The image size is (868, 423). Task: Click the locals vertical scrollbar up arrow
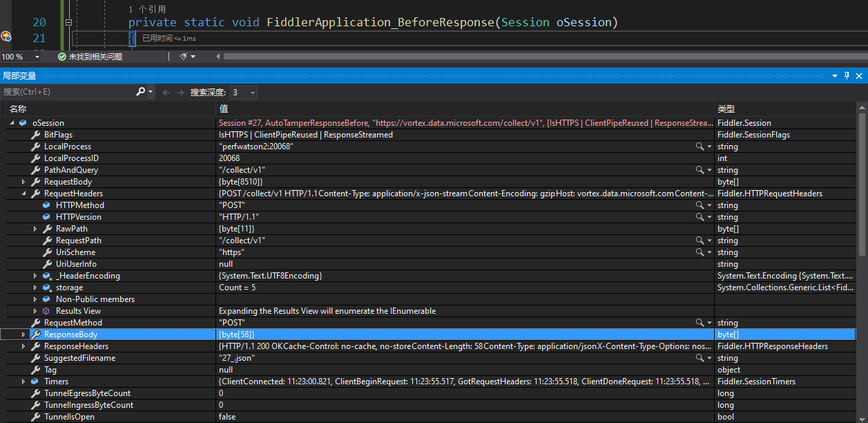pos(861,108)
